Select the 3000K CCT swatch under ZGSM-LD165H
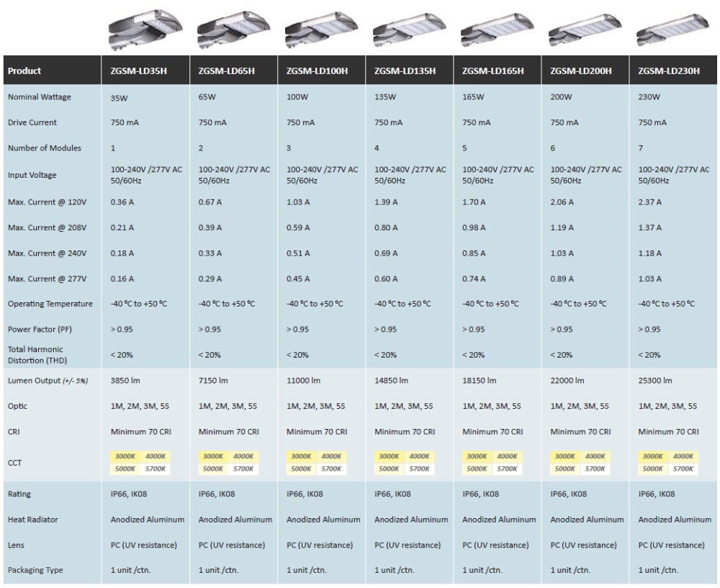The image size is (720, 588). pos(477,456)
